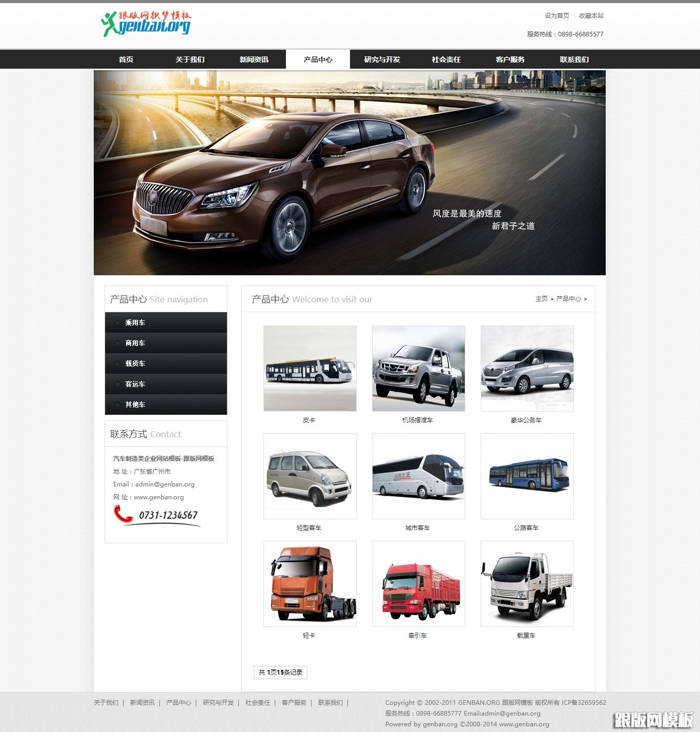Select 其他车 in the sidebar
Image resolution: width=700 pixels, height=732 pixels.
(166, 404)
